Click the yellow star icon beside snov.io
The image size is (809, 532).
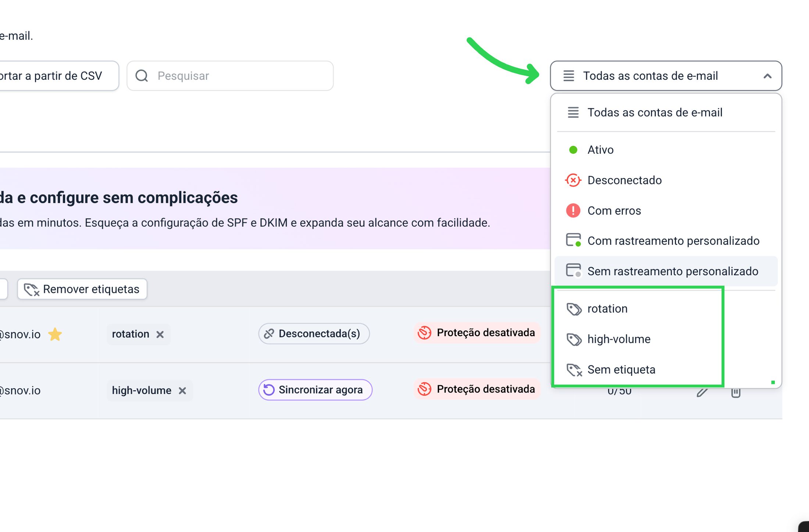(55, 334)
